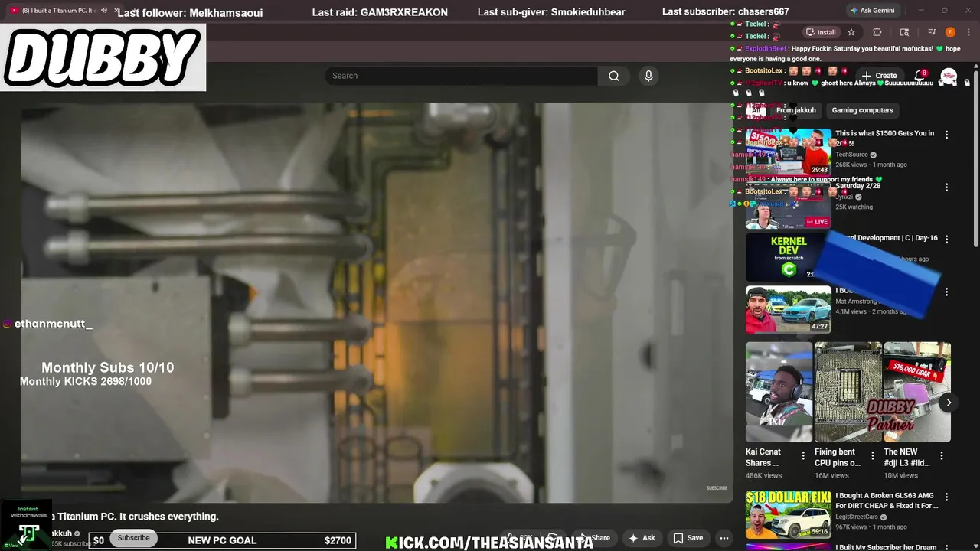Open options menu for 'The NEW #dji L3' short
Image resolution: width=980 pixels, height=551 pixels.
[x=941, y=455]
